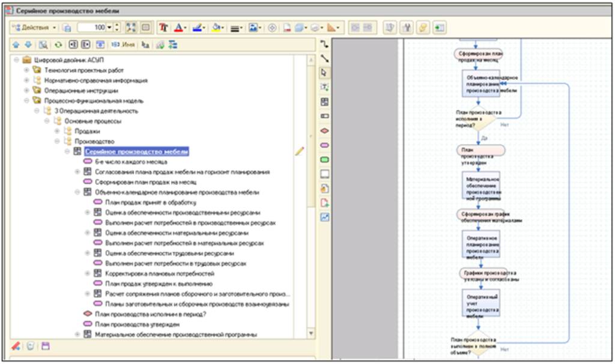
Task: Toggle the 'Имя' name display button
Action: tap(123, 44)
